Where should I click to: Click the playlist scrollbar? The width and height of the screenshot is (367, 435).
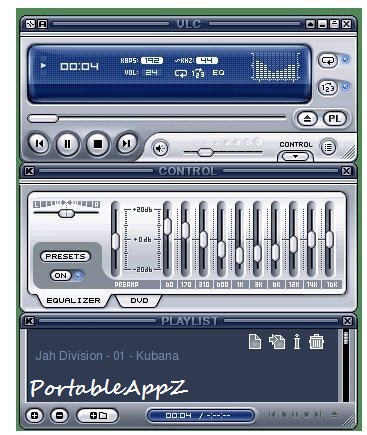(346, 365)
